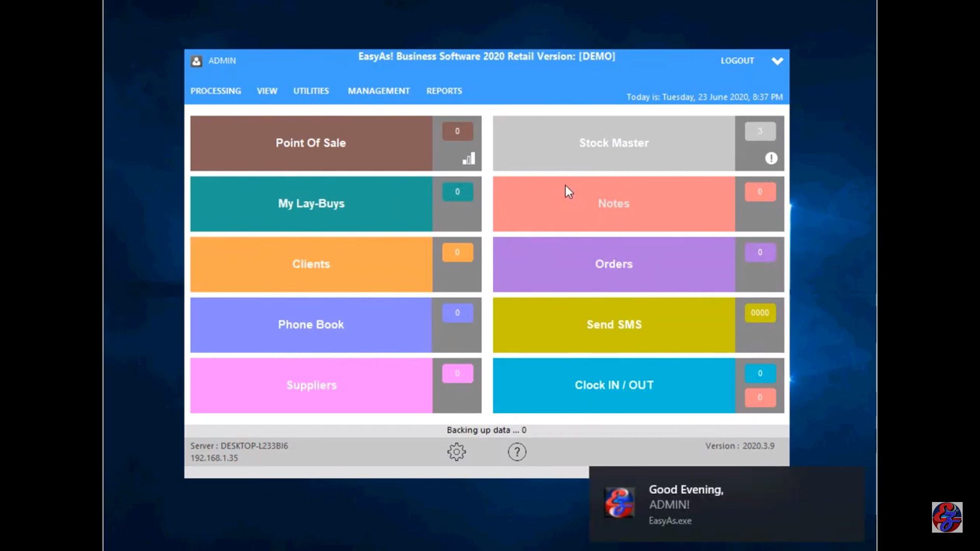This screenshot has width=980, height=551.
Task: Click the Point Of Sale bar chart icon
Action: point(469,159)
